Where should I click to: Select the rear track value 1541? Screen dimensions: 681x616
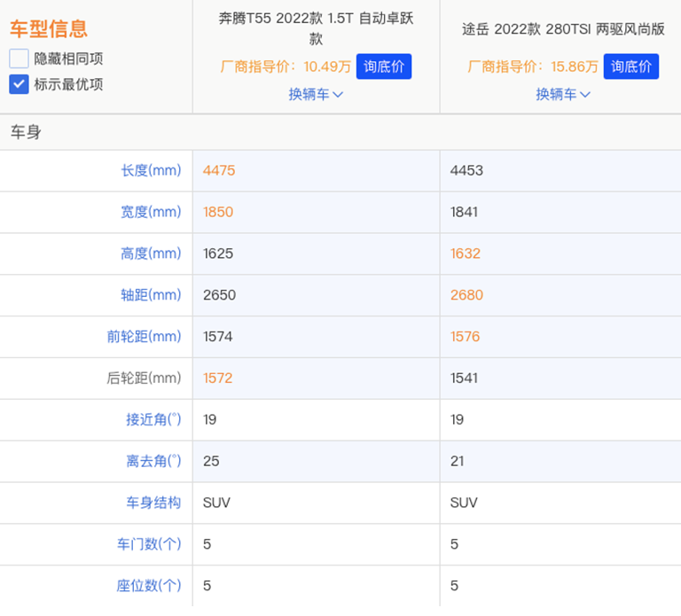tap(464, 378)
